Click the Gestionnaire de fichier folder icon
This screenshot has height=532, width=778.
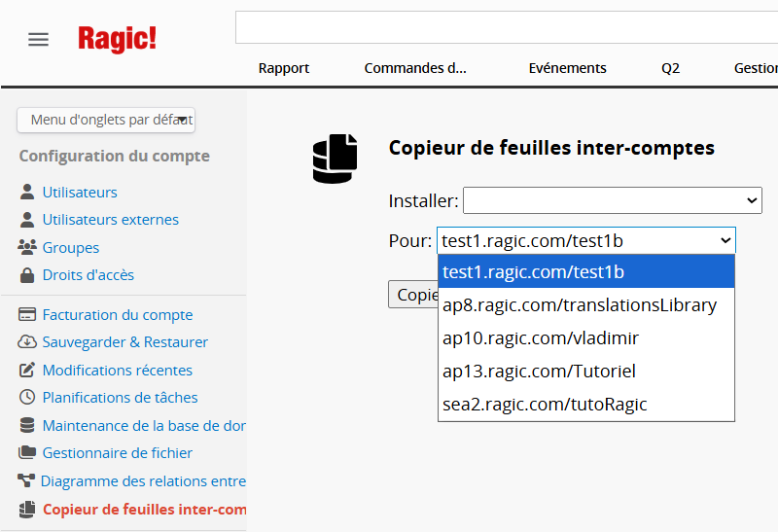(x=27, y=453)
